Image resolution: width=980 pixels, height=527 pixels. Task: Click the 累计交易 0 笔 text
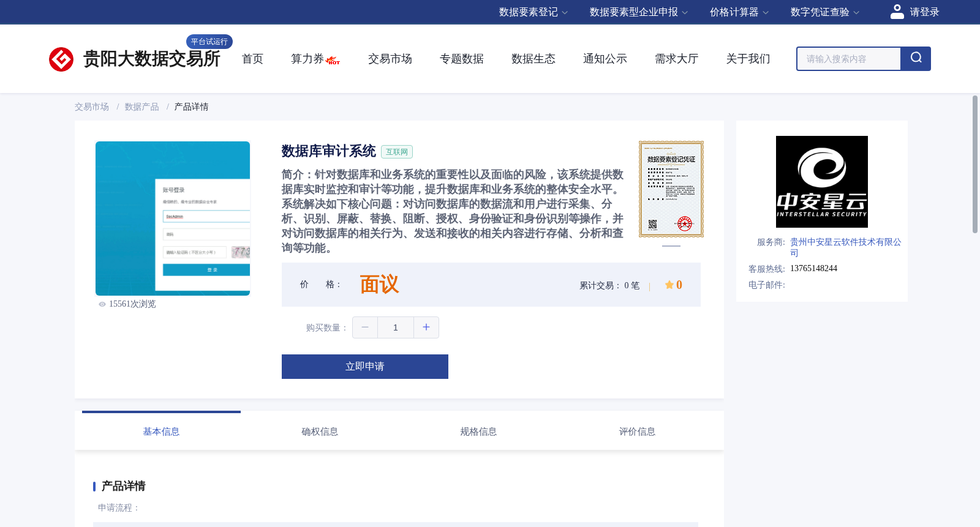(x=609, y=286)
